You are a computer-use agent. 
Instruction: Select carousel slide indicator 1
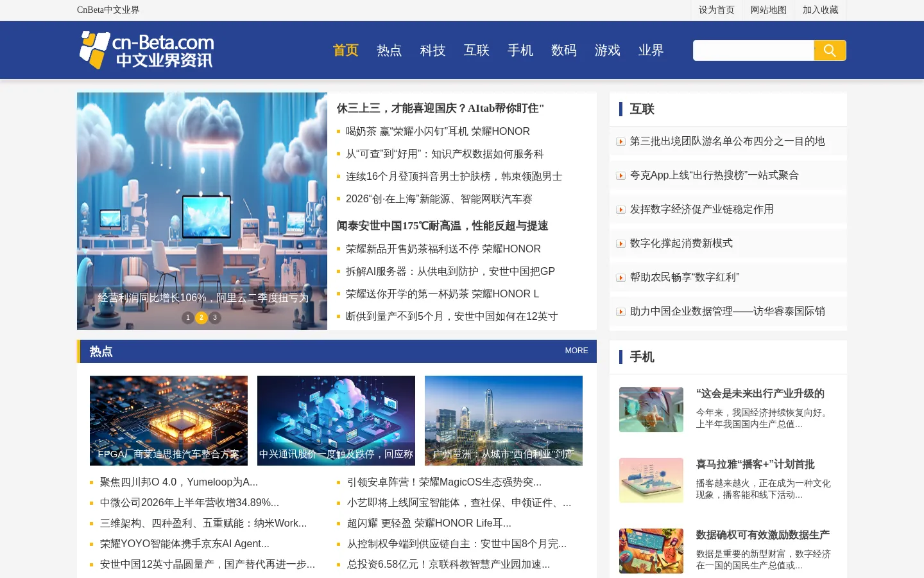[x=188, y=317]
